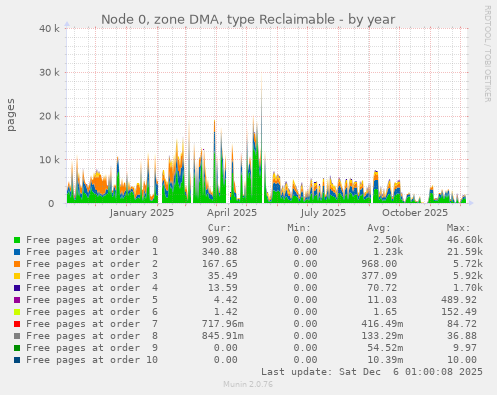Image resolution: width=497 pixels, height=395 pixels.
Task: Click the navy order 10 legend swatch
Action: click(x=17, y=360)
